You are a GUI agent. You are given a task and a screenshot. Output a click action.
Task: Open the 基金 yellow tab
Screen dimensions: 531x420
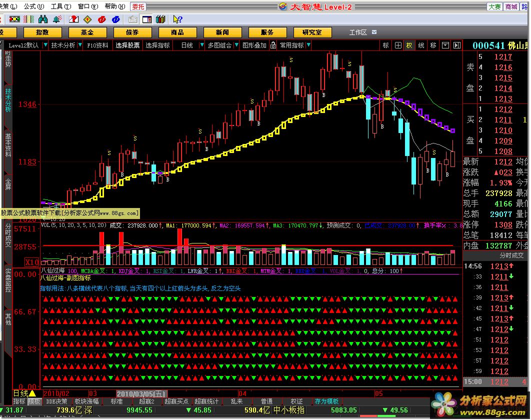click(x=87, y=32)
